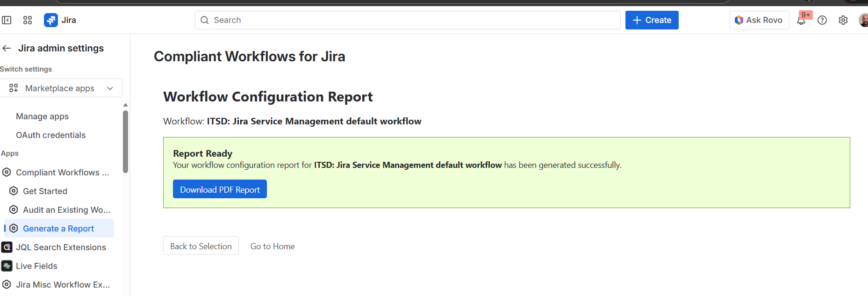868x296 pixels.
Task: Open the settings gear icon
Action: point(843,20)
